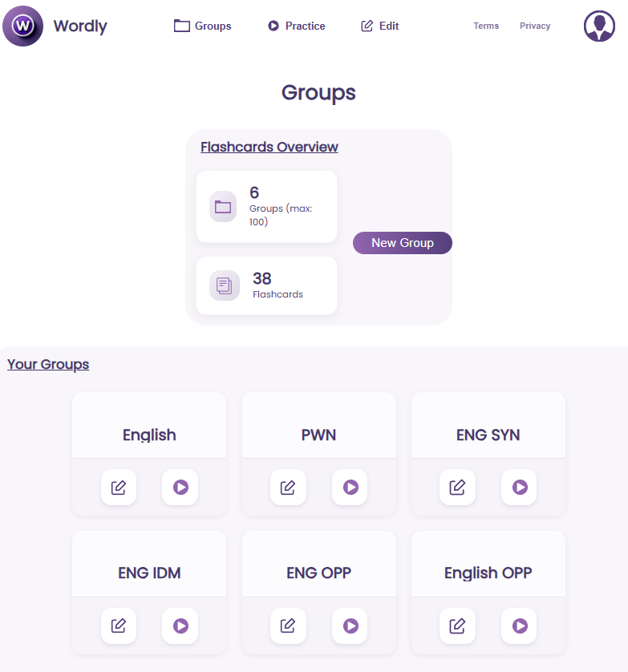Start practicing the ENG SYN group
Screen dimensions: 628x672
coord(518,487)
